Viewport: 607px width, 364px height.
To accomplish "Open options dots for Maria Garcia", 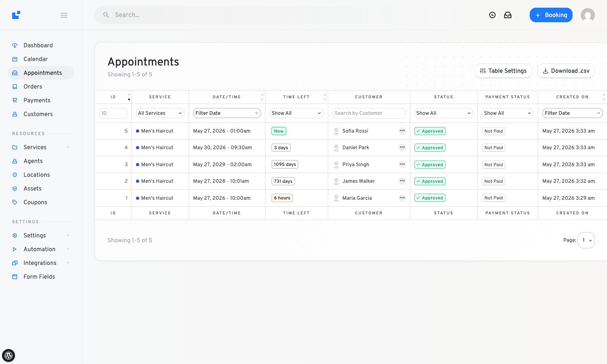I will tap(402, 198).
